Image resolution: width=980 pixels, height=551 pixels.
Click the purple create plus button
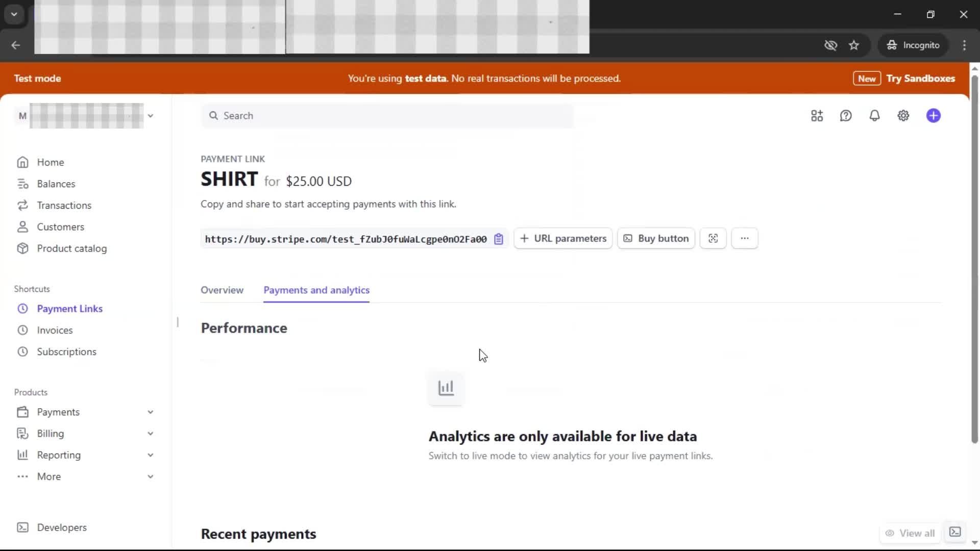pyautogui.click(x=933, y=116)
